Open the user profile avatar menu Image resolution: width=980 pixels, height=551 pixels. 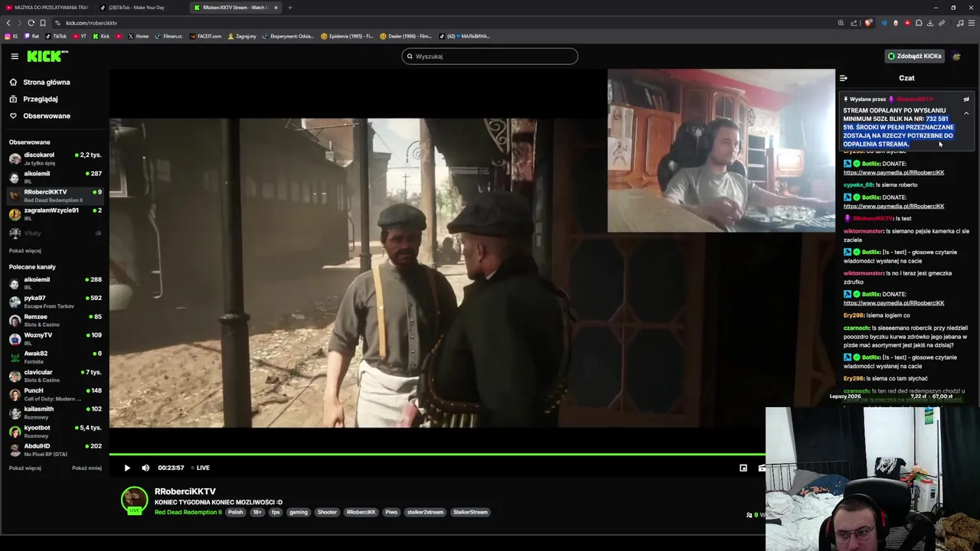956,56
